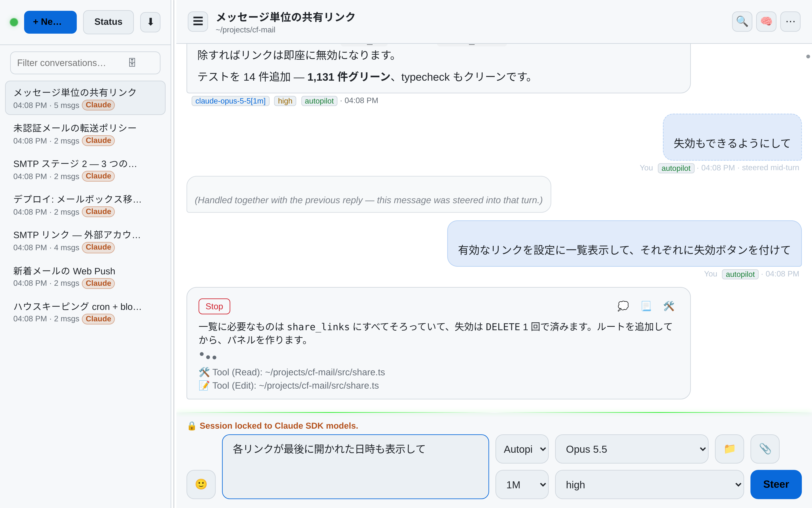Focus the Filter conversations search field
812x508 pixels.
coord(85,63)
